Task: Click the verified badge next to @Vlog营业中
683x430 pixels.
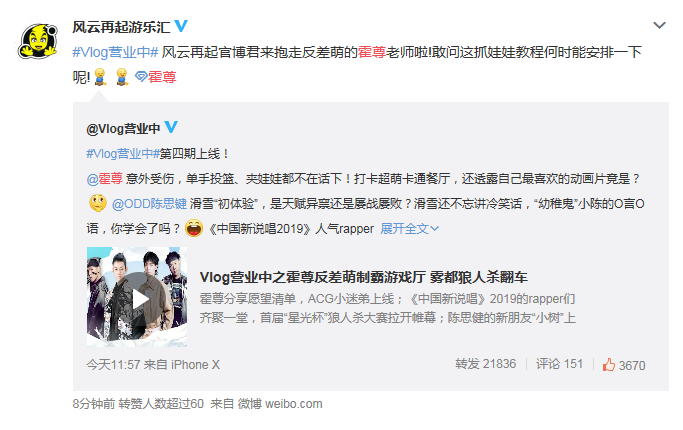Action: tap(171, 127)
